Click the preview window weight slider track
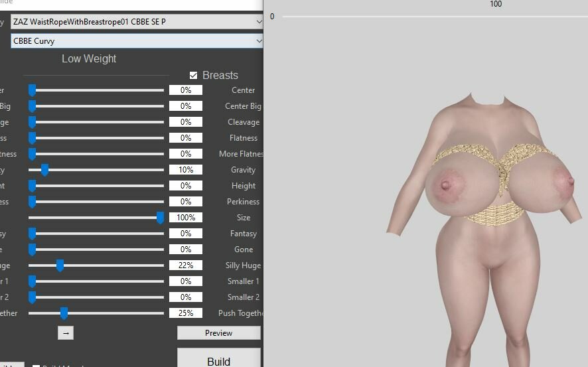Image resolution: width=588 pixels, height=367 pixels. (435, 17)
